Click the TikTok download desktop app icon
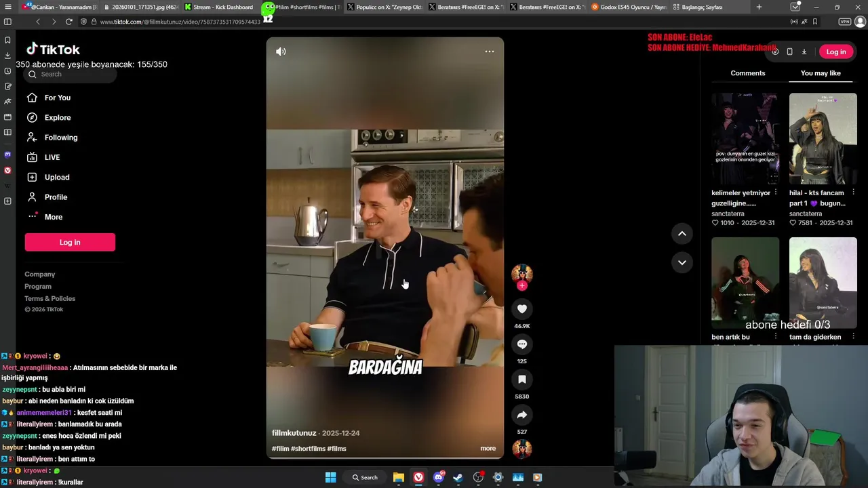Screen dimensions: 868x488 [804, 52]
